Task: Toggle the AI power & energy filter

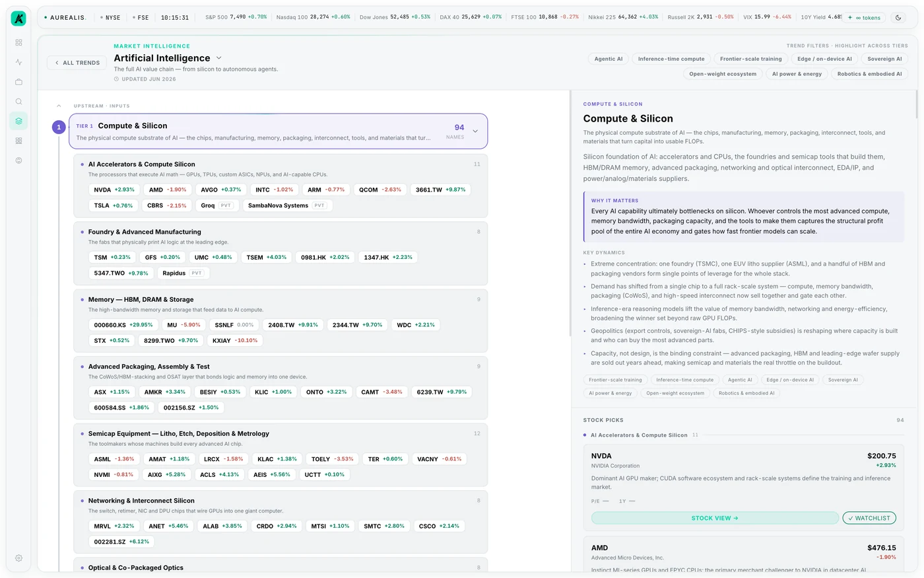Action: [797, 74]
